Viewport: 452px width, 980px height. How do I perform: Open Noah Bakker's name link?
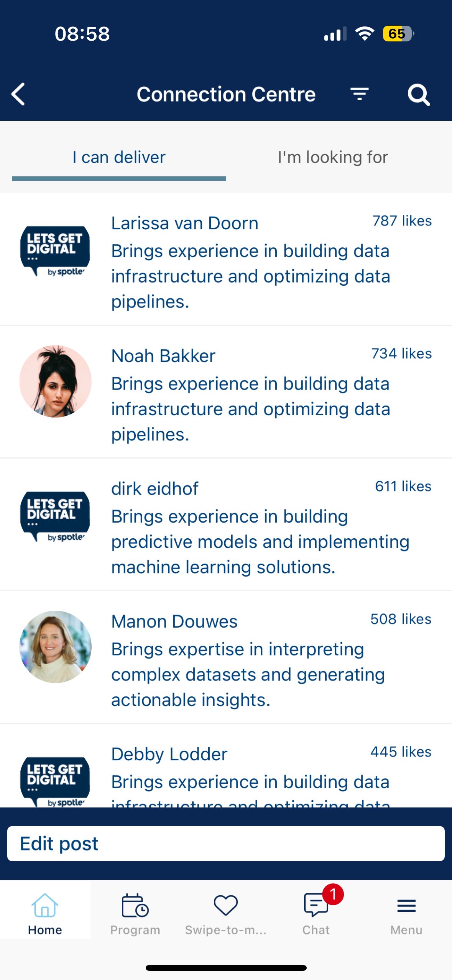163,356
